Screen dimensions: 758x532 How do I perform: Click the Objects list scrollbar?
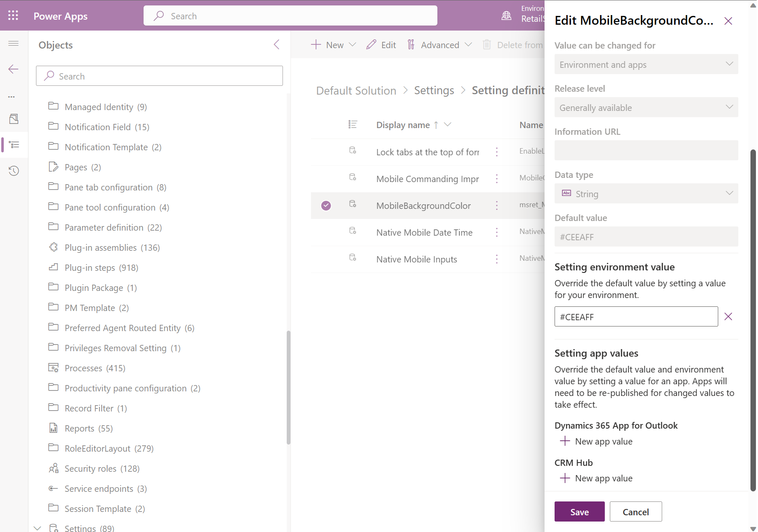point(288,387)
